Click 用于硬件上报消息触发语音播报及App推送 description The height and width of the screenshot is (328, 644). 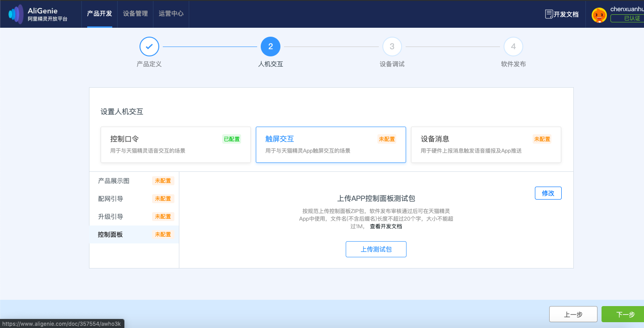(471, 151)
